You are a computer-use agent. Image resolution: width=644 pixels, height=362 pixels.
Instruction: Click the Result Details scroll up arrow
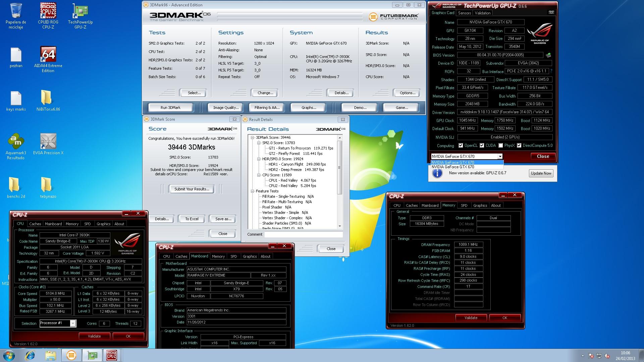(339, 138)
